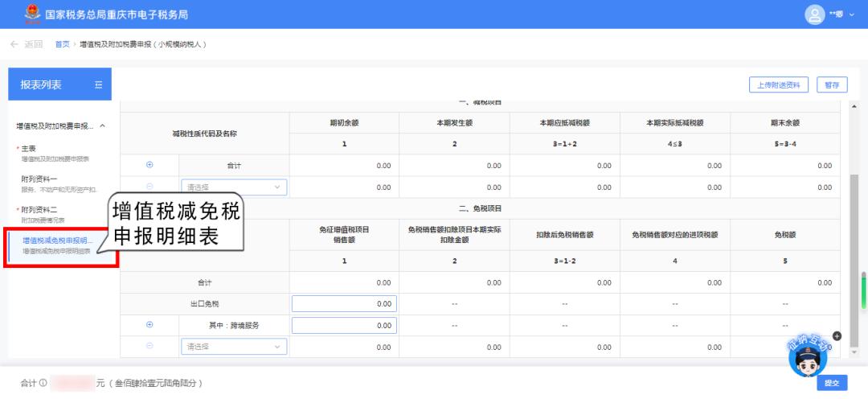Click the 上传附送资料 button
Screen dimensions: 868x399
click(x=779, y=85)
